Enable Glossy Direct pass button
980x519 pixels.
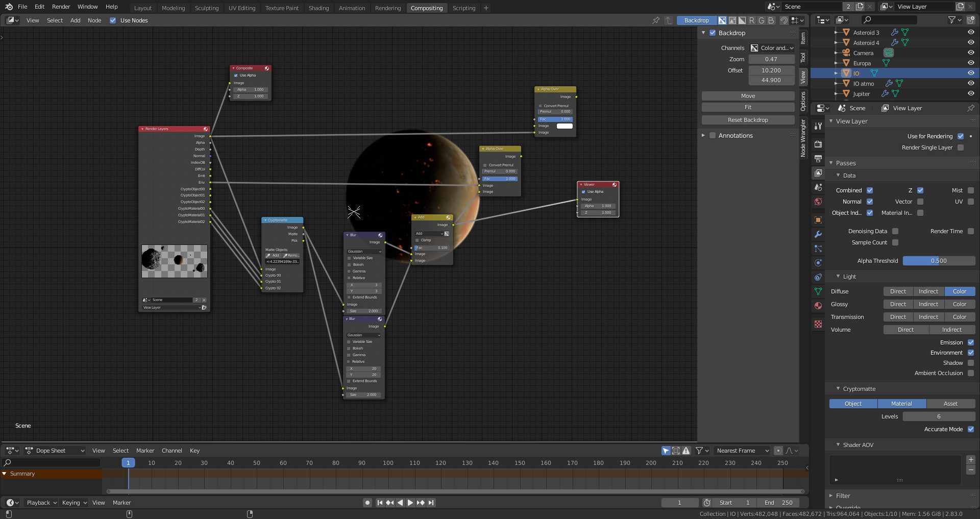tap(898, 304)
